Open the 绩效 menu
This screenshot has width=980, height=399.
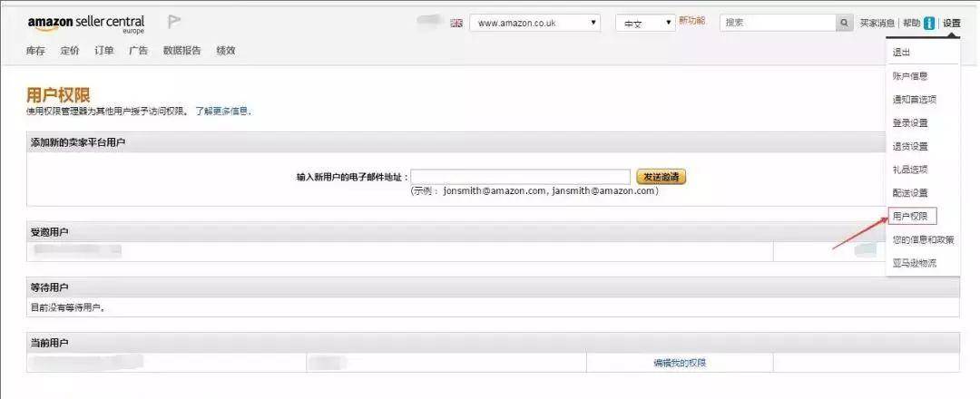click(x=226, y=51)
